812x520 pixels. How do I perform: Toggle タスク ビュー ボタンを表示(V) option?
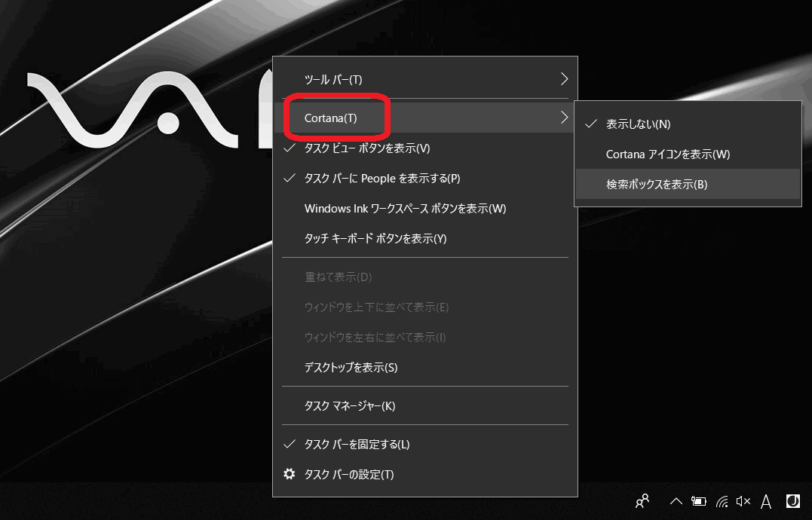click(425, 148)
